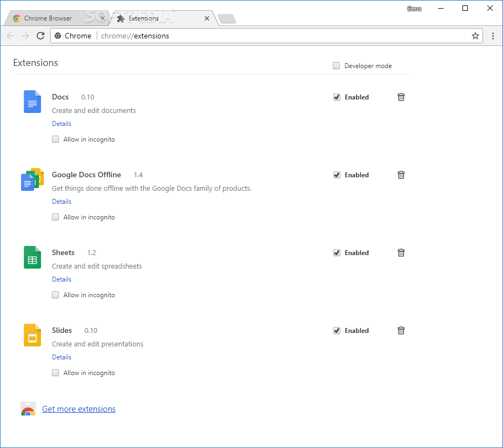
Task: Click the green Sheets extension icon
Action: click(32, 257)
